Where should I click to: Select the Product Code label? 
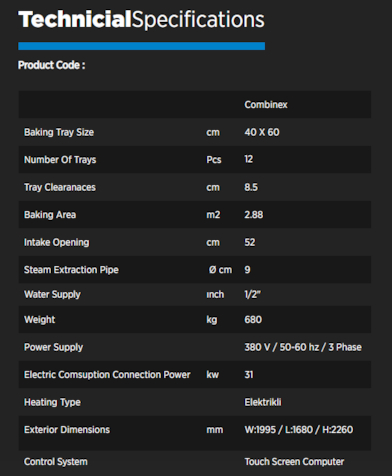point(52,65)
